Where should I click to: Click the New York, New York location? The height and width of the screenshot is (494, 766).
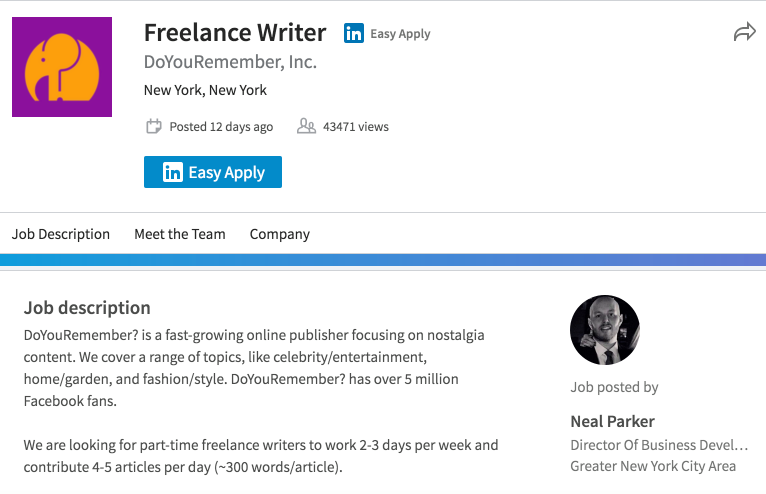click(x=205, y=90)
